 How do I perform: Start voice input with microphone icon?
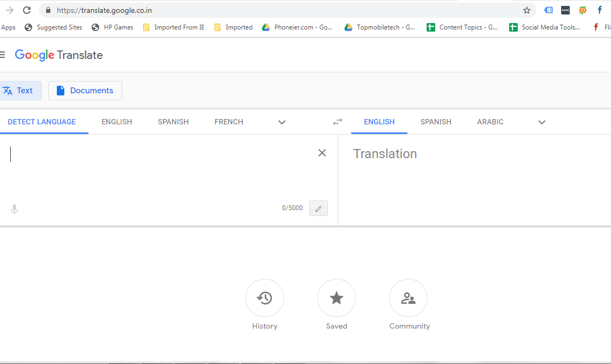pyautogui.click(x=14, y=209)
